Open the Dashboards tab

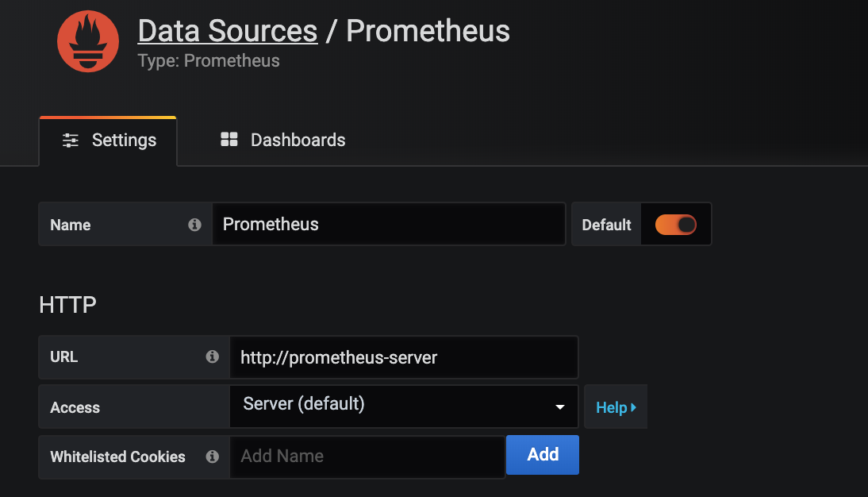coord(283,141)
